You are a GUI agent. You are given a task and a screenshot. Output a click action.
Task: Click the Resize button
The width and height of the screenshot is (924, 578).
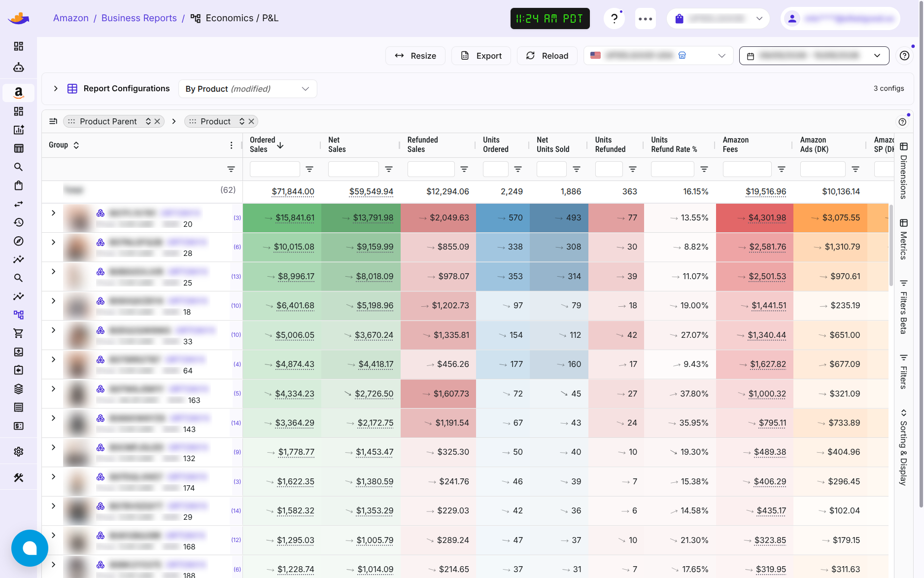click(415, 56)
